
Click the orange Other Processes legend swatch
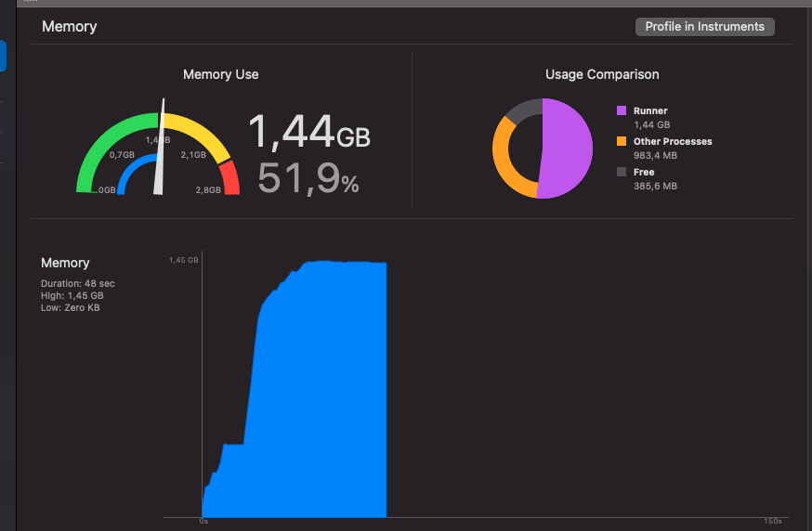pos(622,141)
